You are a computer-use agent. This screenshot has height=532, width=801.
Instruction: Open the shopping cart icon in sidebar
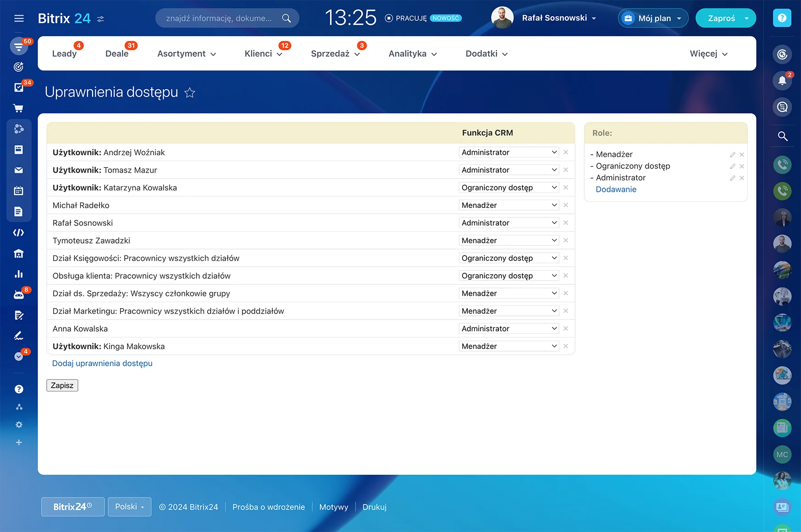coord(18,108)
